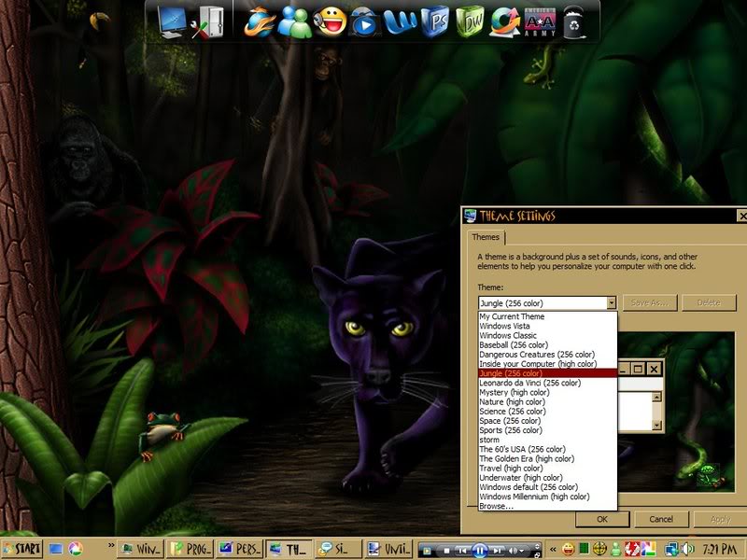Pick the storm theme entry
Viewport: 747px width, 560px height.
(547, 440)
